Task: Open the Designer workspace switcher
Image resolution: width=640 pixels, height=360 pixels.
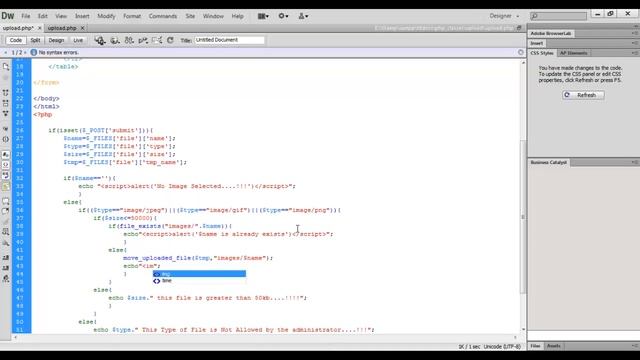Action: click(x=504, y=16)
